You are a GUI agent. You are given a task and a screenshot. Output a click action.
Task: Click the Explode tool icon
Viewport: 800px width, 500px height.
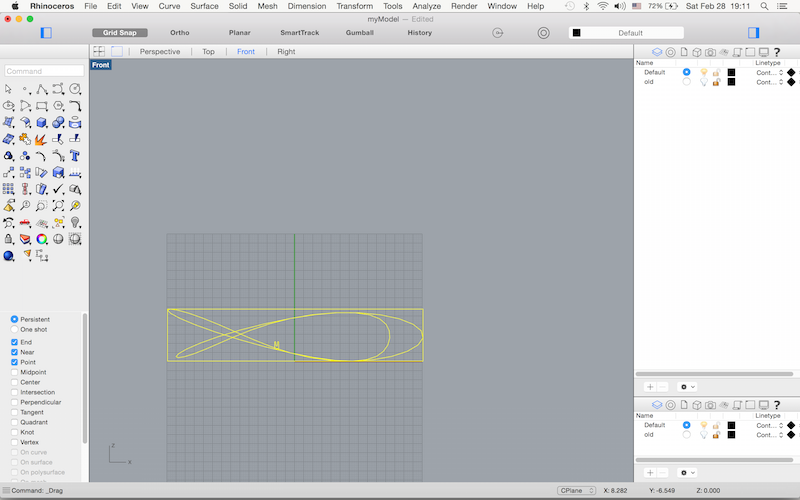click(x=42, y=139)
